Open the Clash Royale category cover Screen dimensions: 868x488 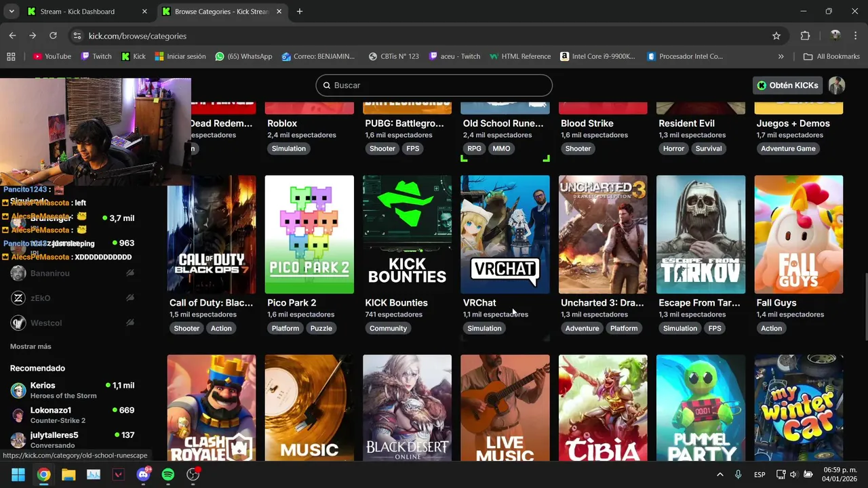pyautogui.click(x=212, y=407)
